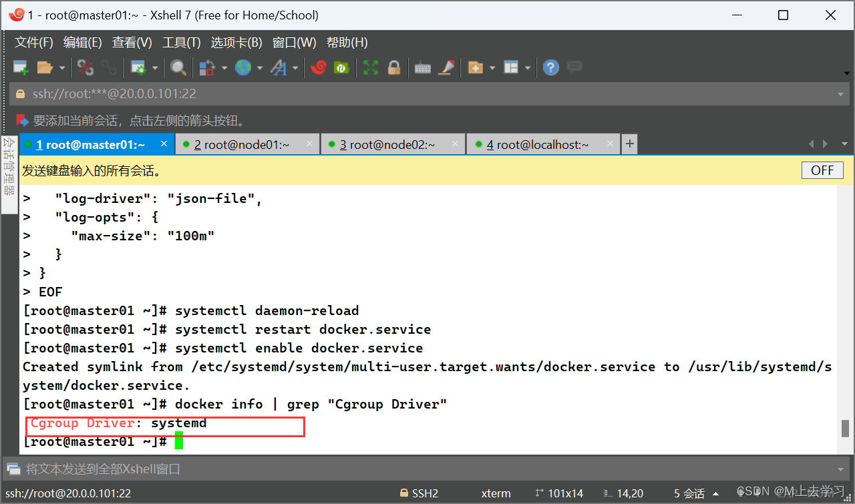Click the red flag arrow add-session icon

click(23, 121)
